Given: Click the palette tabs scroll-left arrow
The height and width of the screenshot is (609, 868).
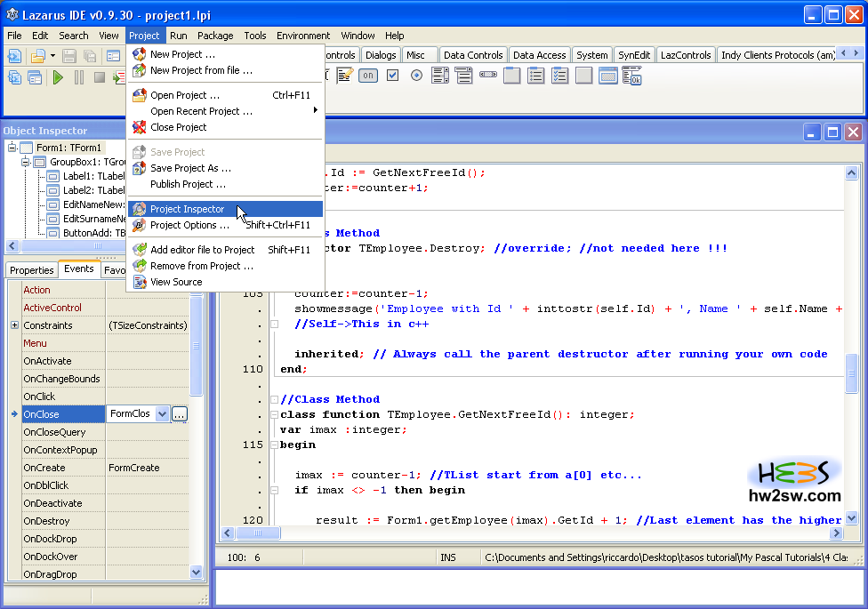Looking at the screenshot, I should pos(843,53).
